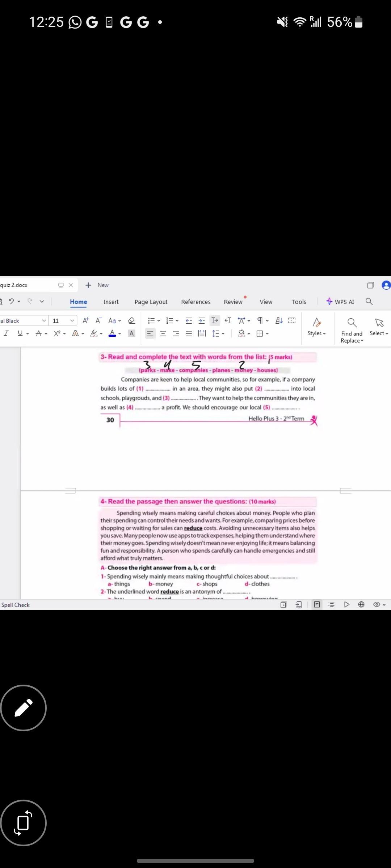Tap the floating screen rotate button
391x868 pixels.
click(24, 823)
